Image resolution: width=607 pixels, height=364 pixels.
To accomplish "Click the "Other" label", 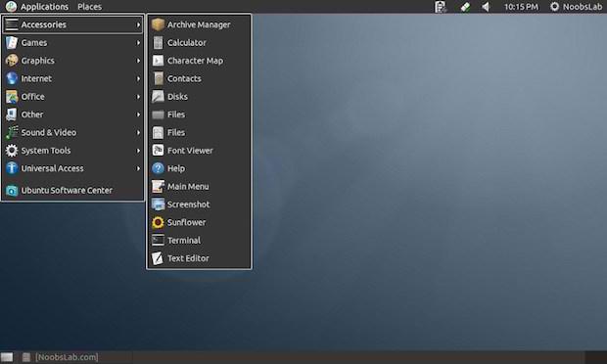I will tap(32, 114).
